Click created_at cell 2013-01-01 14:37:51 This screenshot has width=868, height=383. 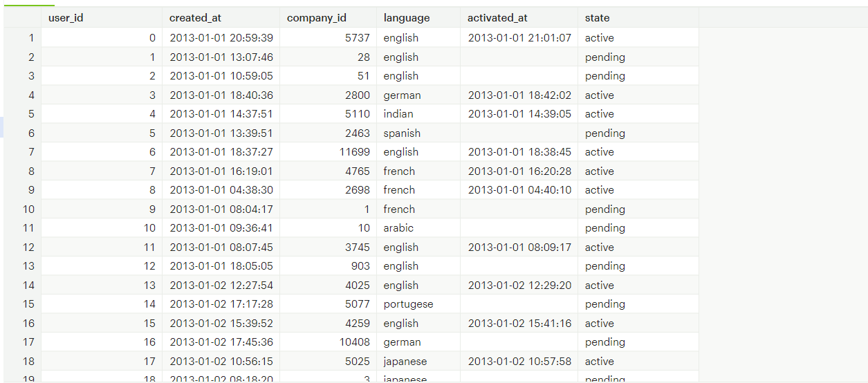(x=221, y=114)
